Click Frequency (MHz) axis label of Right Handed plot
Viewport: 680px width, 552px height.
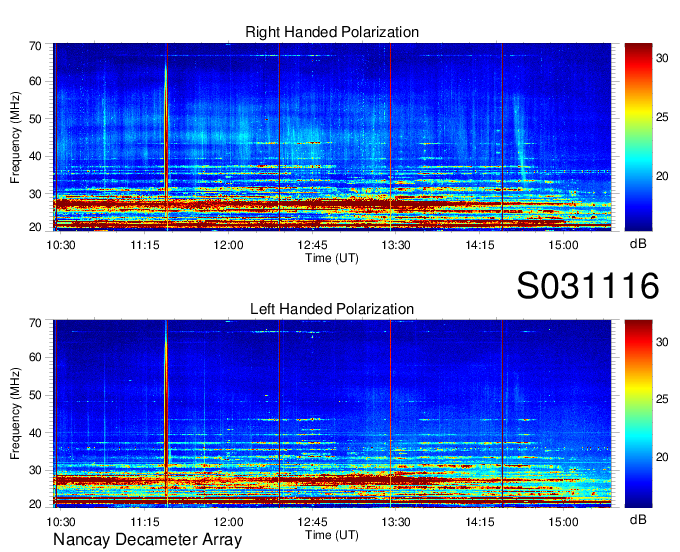(15, 138)
